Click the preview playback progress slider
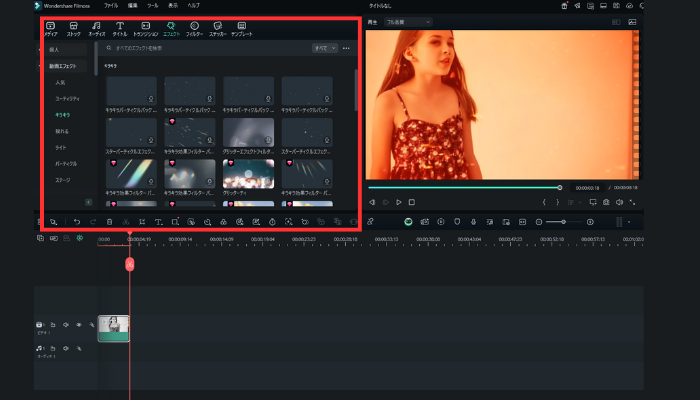Viewport: 700px width, 400px height. [464, 188]
